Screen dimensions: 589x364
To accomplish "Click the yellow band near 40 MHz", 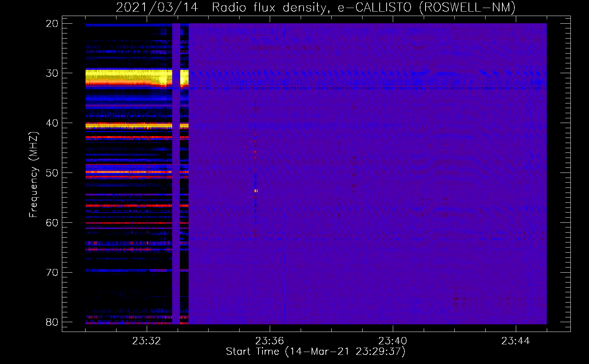I will (129, 126).
